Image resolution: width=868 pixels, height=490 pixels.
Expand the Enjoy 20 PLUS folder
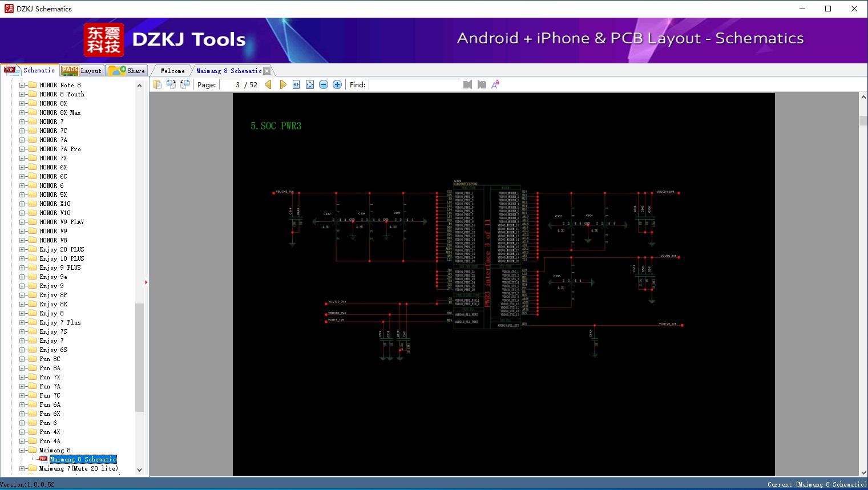tap(22, 249)
